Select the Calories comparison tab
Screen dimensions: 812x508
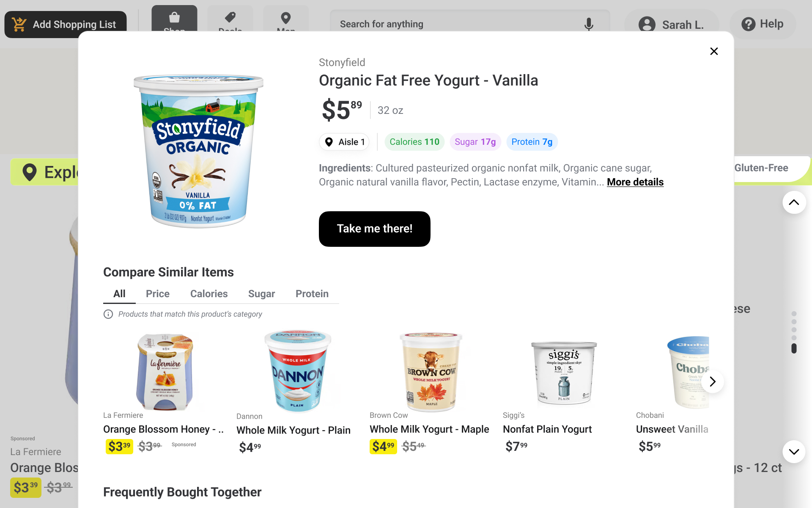coord(209,294)
